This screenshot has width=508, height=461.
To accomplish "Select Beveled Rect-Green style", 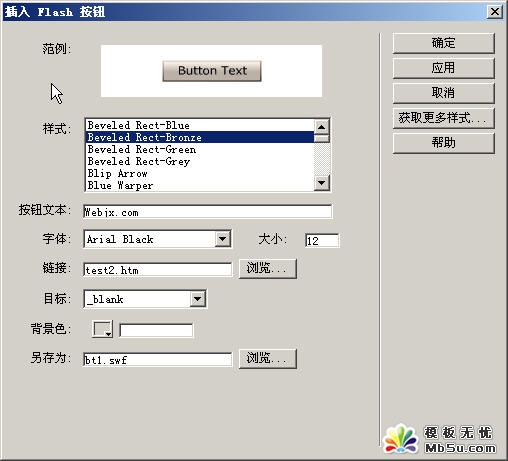I will (199, 149).
